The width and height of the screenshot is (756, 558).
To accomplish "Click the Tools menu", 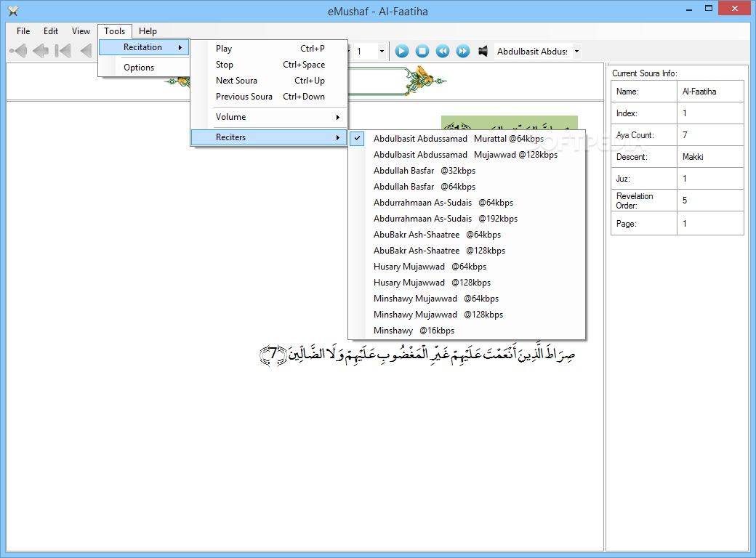I will (x=114, y=31).
